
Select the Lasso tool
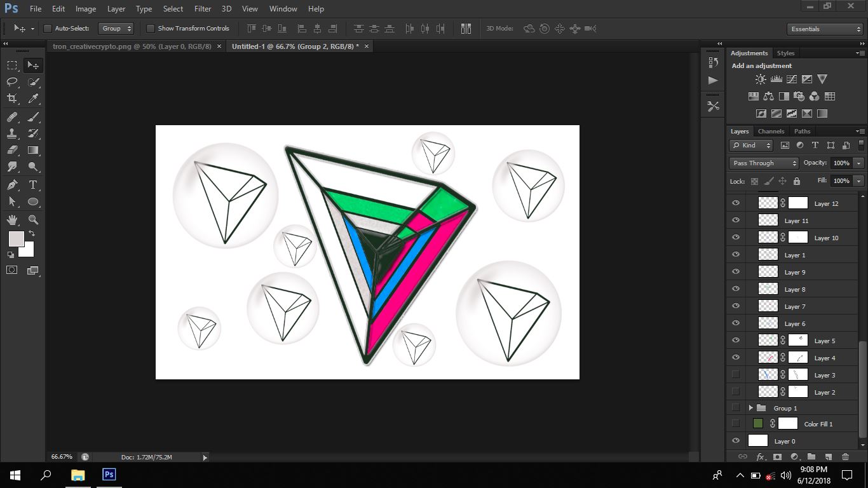pyautogui.click(x=12, y=82)
